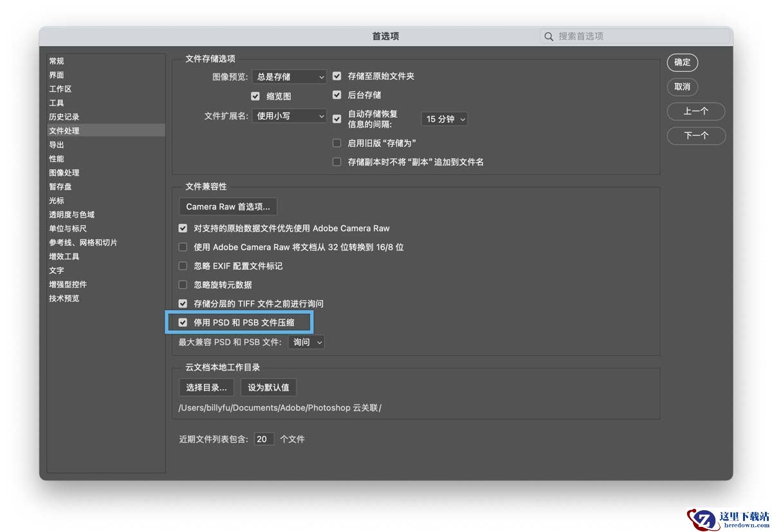The height and width of the screenshot is (532, 772).
Task: Toggle 对支持的原始数据文件优先使用 Adobe Camera Raw
Action: click(x=183, y=228)
